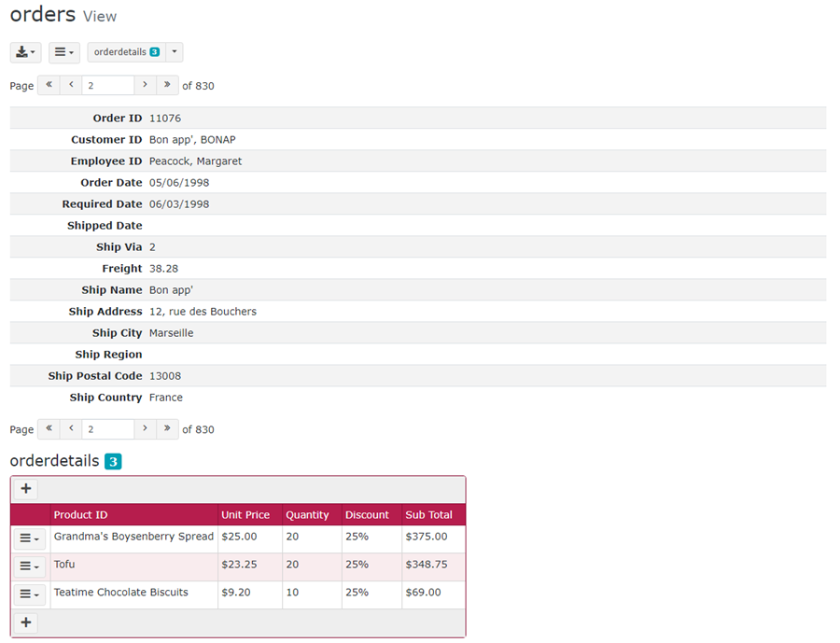Jump to last page in bottom pager
The image size is (840, 643).
point(167,429)
